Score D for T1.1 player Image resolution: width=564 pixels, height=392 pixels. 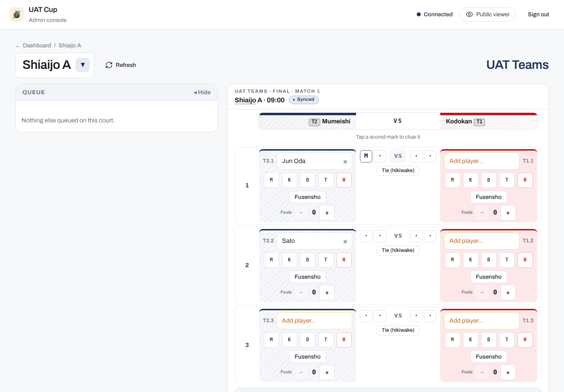(488, 180)
